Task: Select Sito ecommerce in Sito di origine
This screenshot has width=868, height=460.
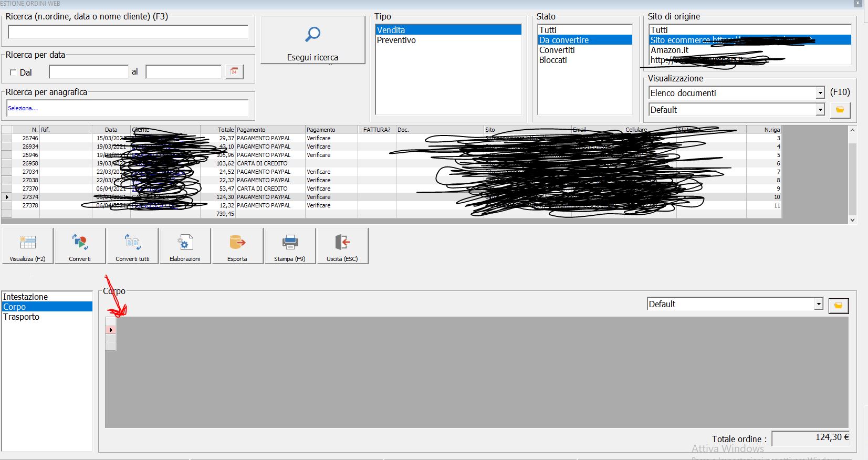Action: (x=750, y=40)
